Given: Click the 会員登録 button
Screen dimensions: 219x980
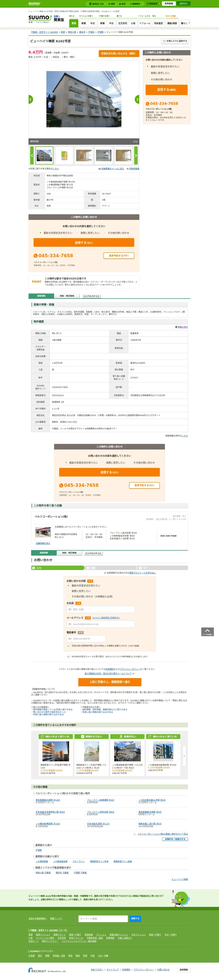Looking at the screenshot, I should click(169, 3).
